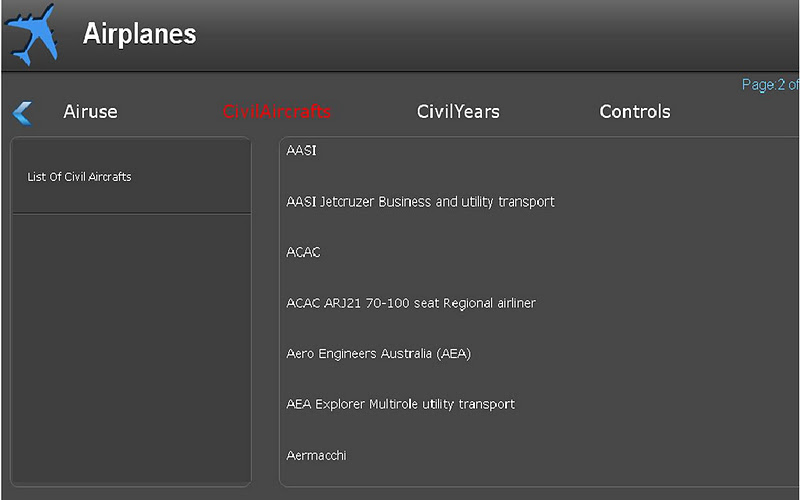
Task: Open the Controls tab
Action: 635,112
